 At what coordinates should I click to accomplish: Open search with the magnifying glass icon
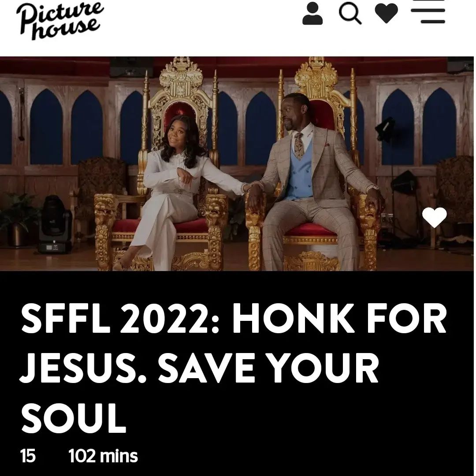click(350, 13)
